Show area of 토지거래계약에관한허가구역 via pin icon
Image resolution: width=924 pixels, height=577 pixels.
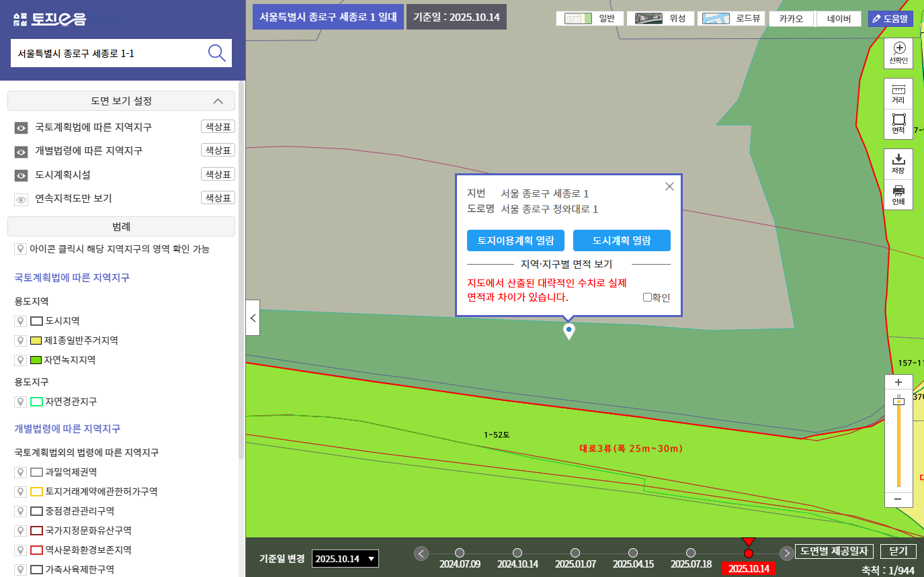tap(21, 492)
